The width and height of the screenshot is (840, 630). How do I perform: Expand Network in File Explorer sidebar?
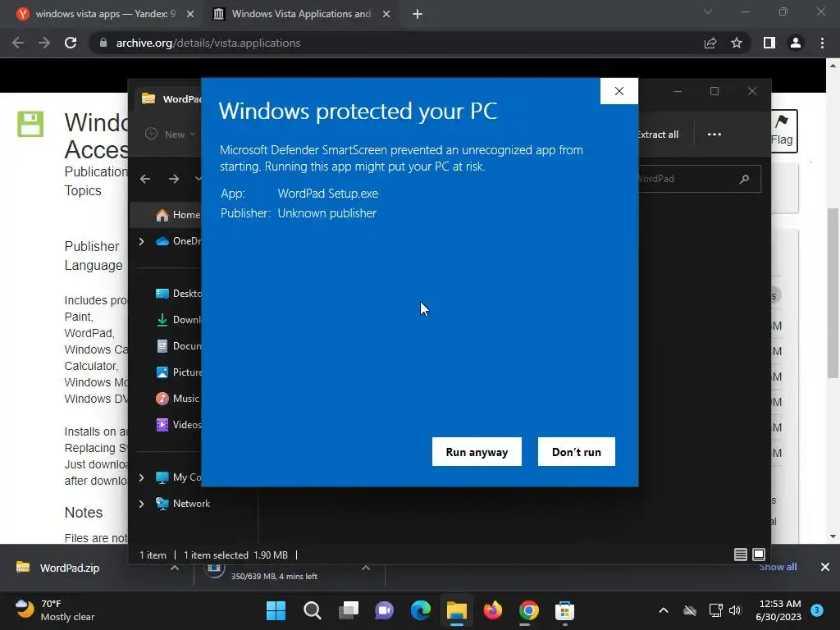click(x=141, y=504)
